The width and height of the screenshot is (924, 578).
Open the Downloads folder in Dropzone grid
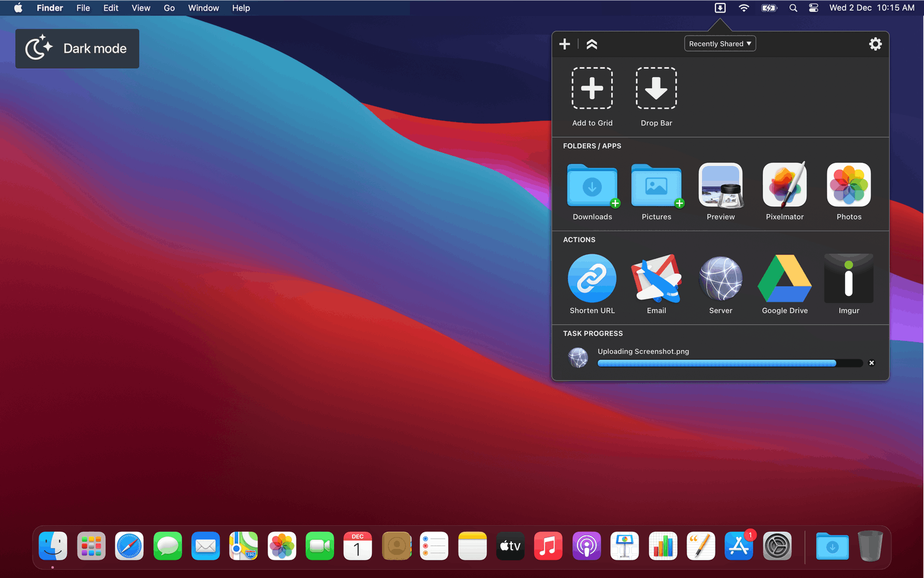592,186
